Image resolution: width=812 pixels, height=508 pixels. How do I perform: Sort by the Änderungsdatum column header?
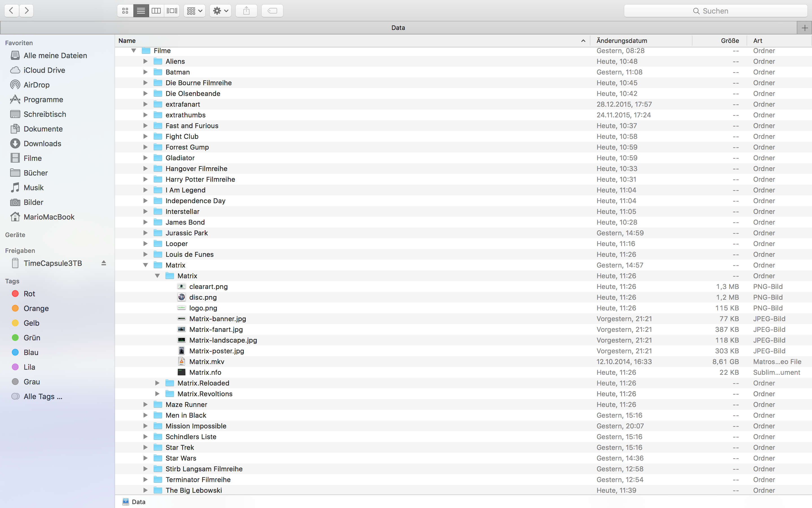(641, 41)
